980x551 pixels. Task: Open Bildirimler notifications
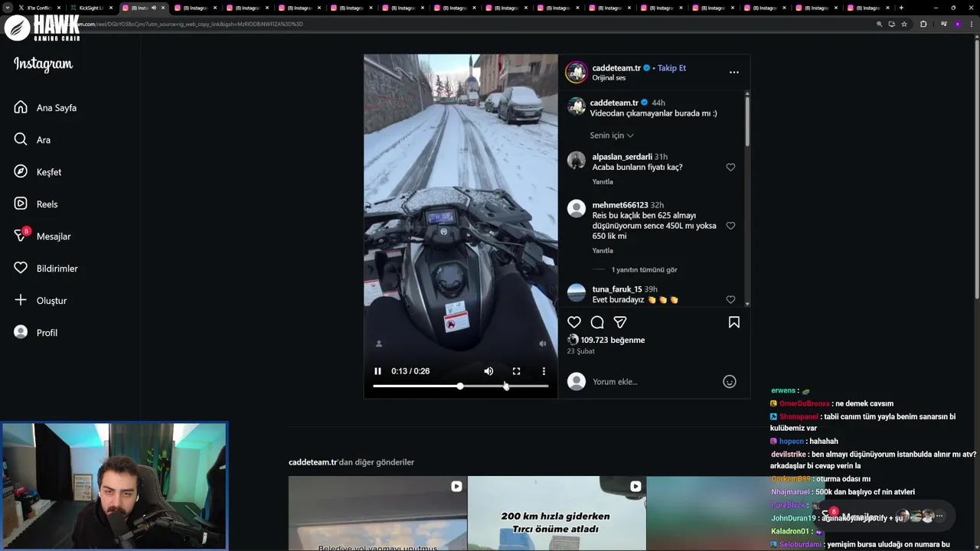click(46, 269)
